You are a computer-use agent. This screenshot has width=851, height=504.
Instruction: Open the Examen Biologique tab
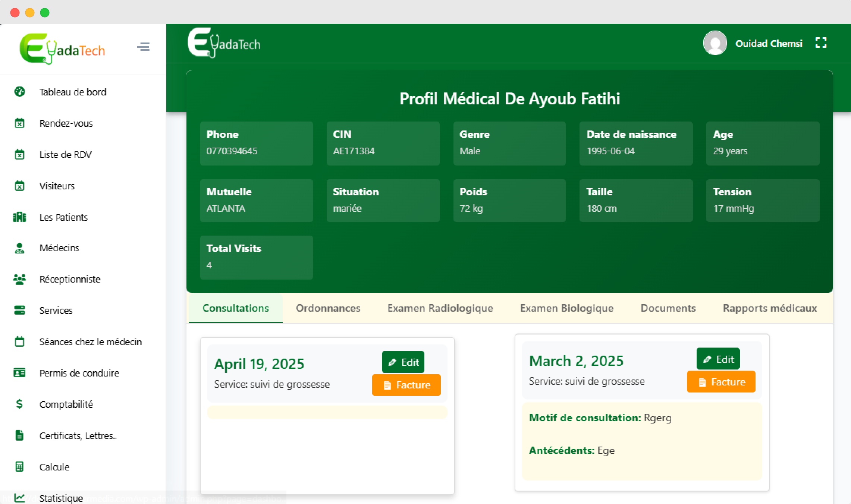(567, 308)
